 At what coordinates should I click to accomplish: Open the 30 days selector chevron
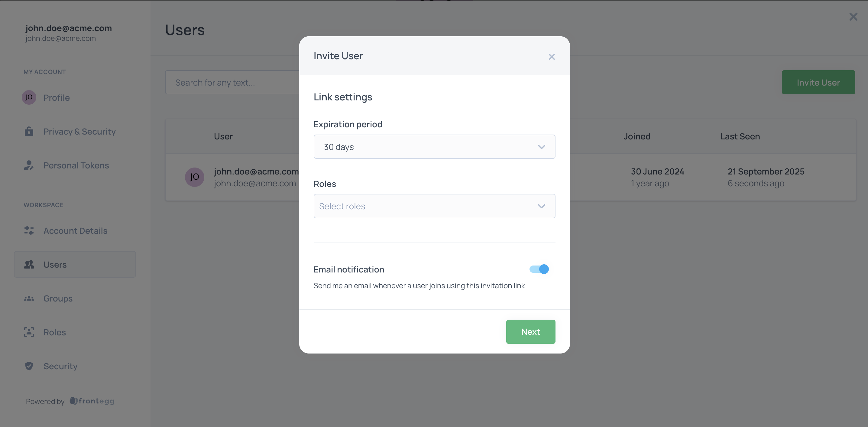point(542,147)
